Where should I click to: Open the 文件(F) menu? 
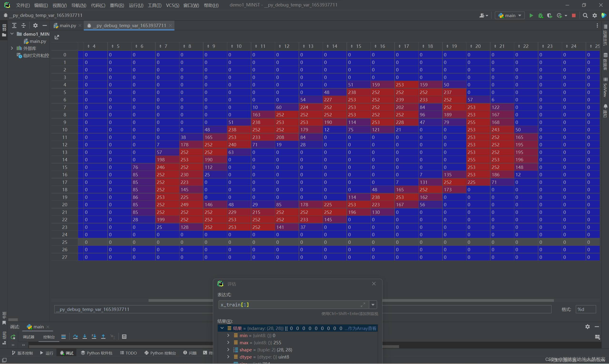[23, 5]
